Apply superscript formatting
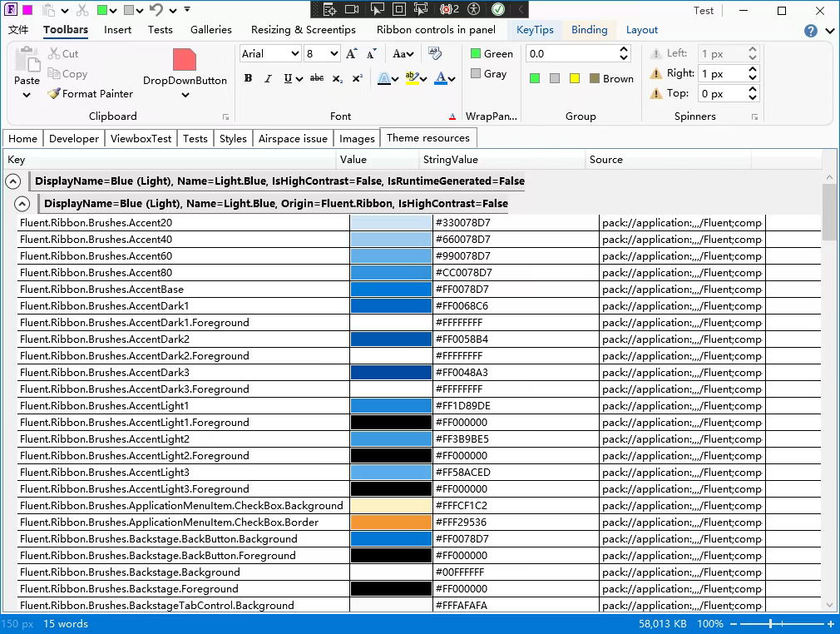This screenshot has height=634, width=840. click(356, 77)
